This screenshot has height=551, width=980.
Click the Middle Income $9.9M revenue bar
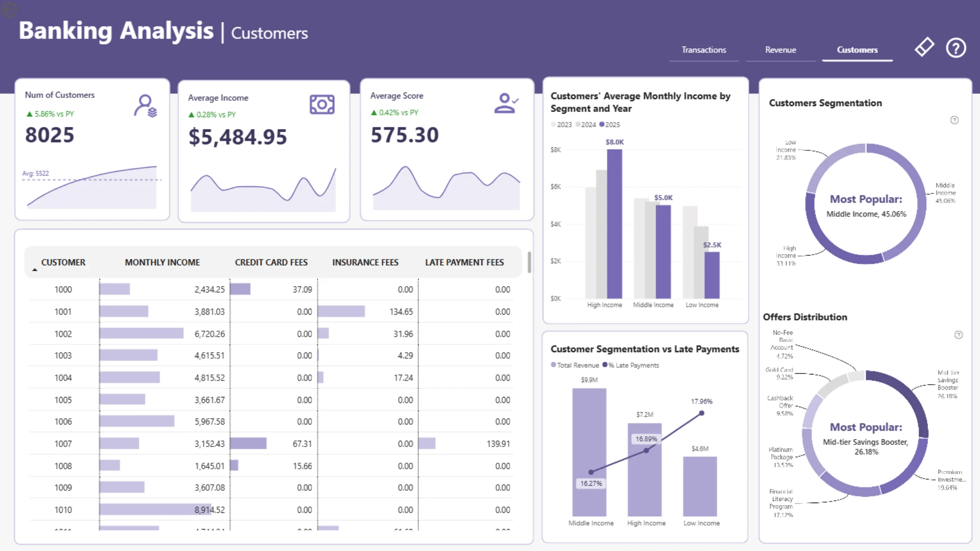point(590,453)
